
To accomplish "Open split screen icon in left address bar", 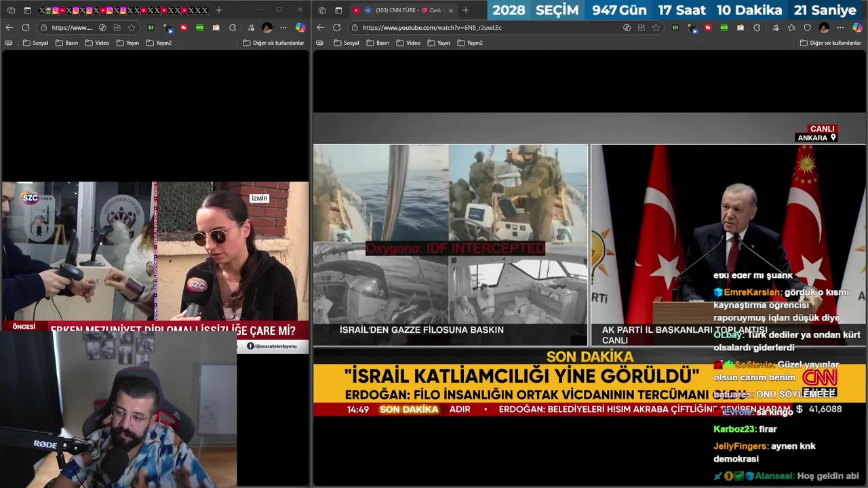I will tap(117, 28).
